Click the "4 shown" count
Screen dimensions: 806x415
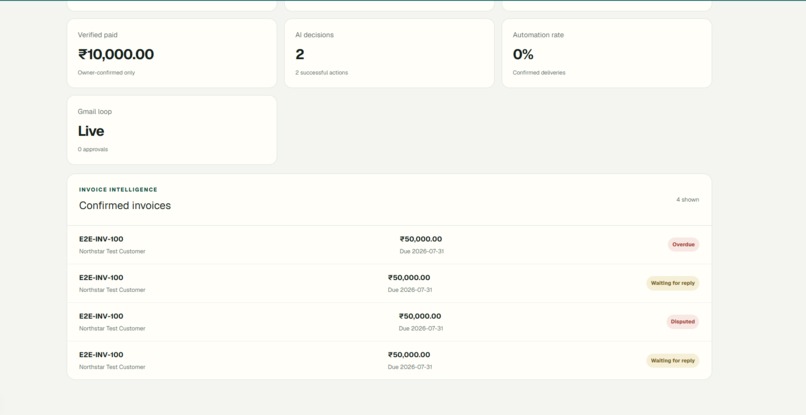tap(688, 200)
